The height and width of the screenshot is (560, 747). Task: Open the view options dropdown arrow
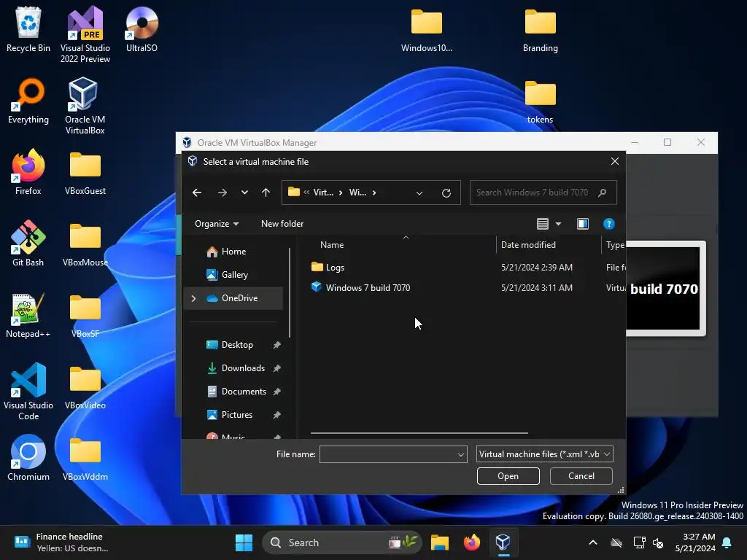tap(558, 224)
